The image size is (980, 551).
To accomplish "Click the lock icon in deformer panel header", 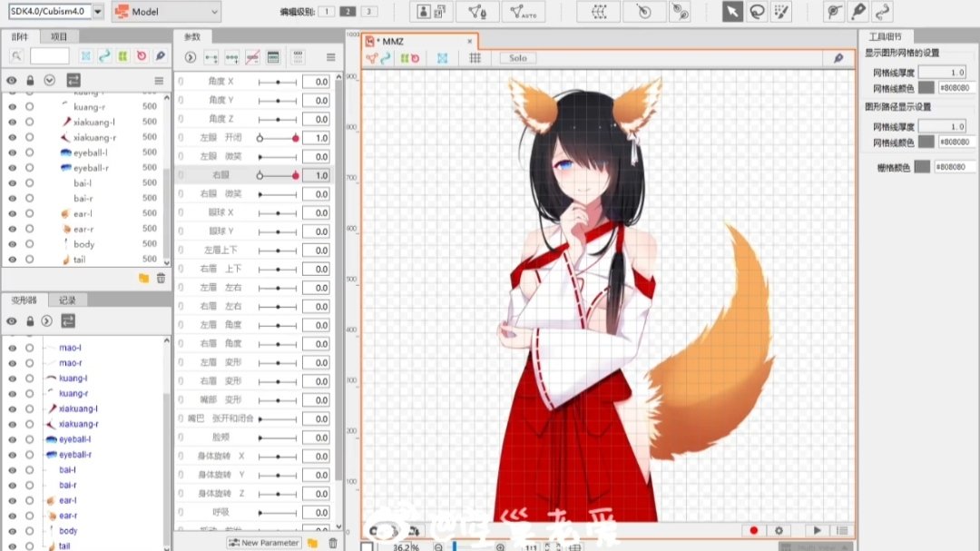I will pyautogui.click(x=29, y=320).
